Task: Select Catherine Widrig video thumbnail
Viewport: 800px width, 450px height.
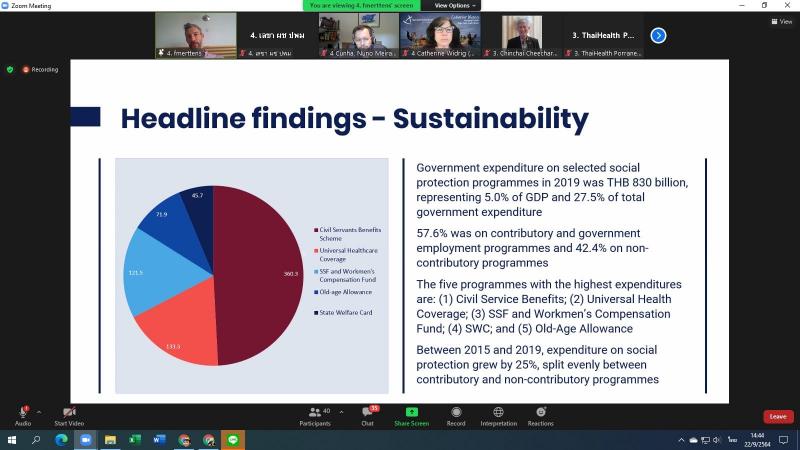Action: 440,35
